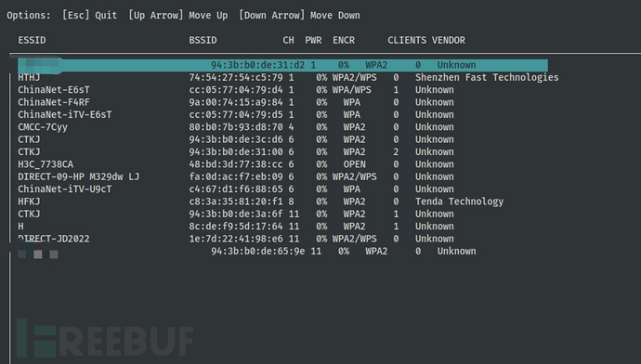The image size is (641, 364).
Task: Click the [Down Arrow] Move Down option
Action: pyautogui.click(x=299, y=16)
